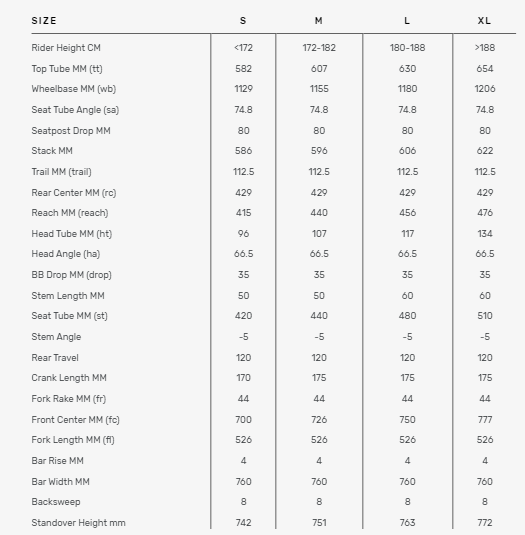This screenshot has height=535, width=525.
Task: Click the large seat tube value 480
Action: pyautogui.click(x=407, y=316)
